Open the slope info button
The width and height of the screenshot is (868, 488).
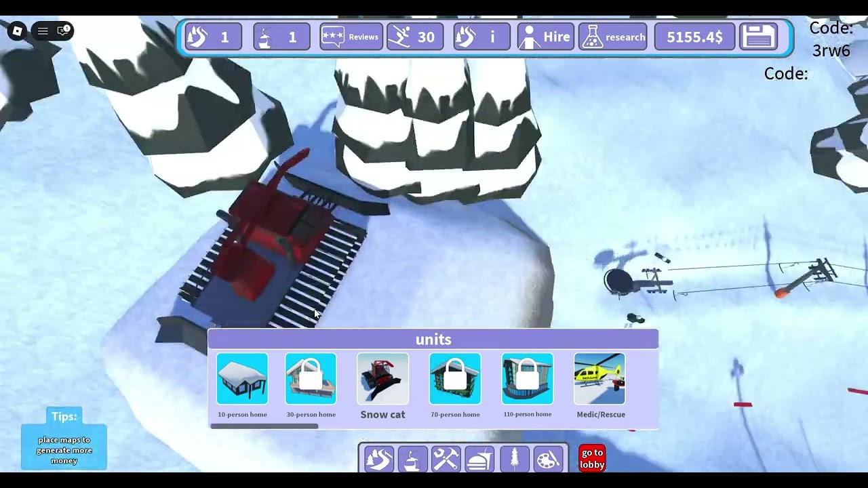(x=481, y=37)
